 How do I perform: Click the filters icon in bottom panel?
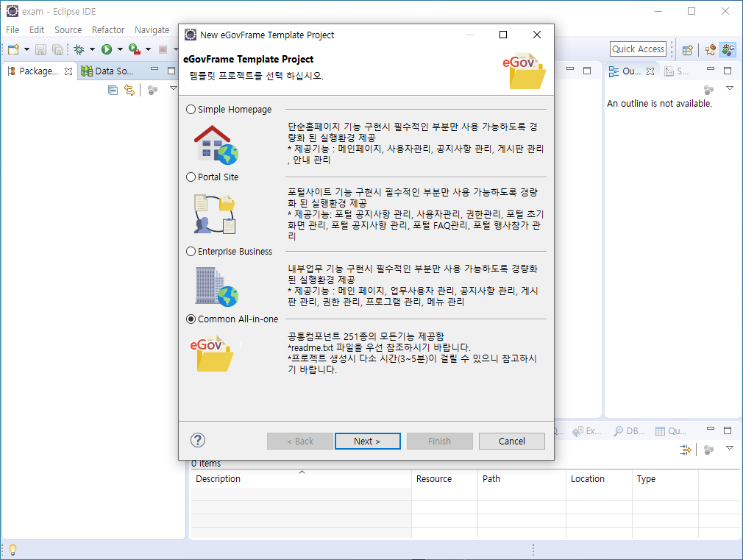pyautogui.click(x=685, y=450)
